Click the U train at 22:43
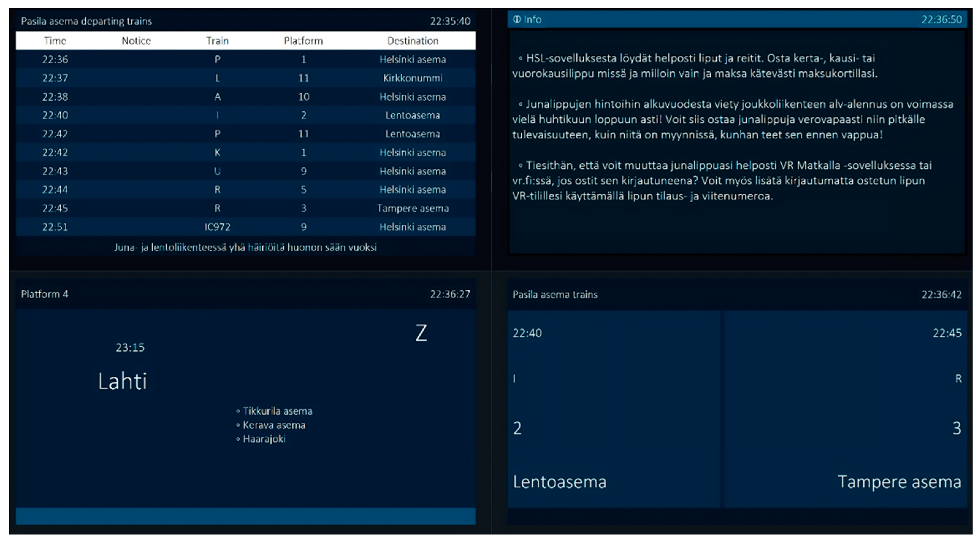 217,171
